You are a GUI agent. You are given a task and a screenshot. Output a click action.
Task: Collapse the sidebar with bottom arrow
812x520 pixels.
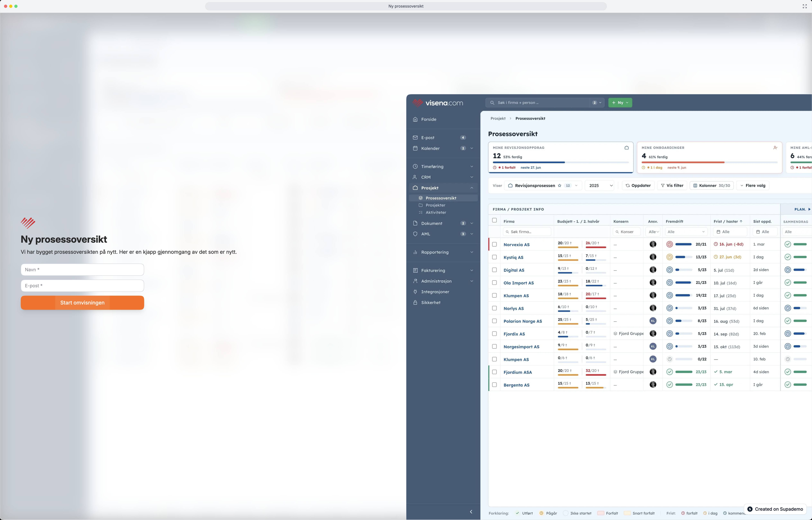471,511
